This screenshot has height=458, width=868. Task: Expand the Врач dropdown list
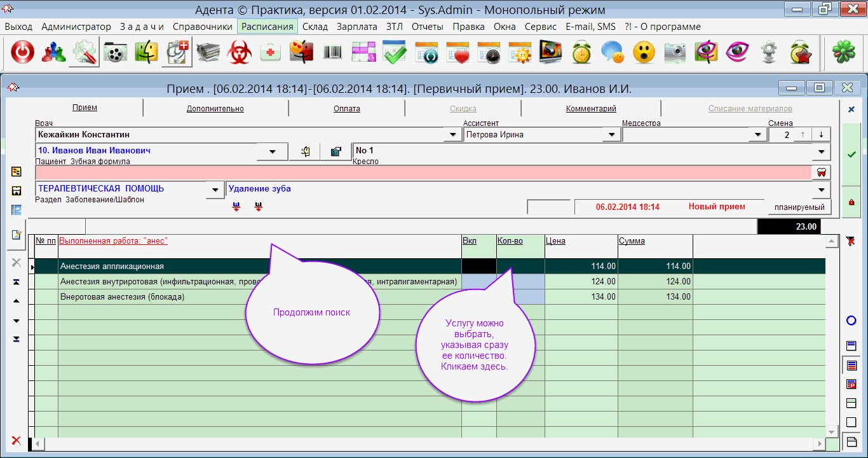452,135
